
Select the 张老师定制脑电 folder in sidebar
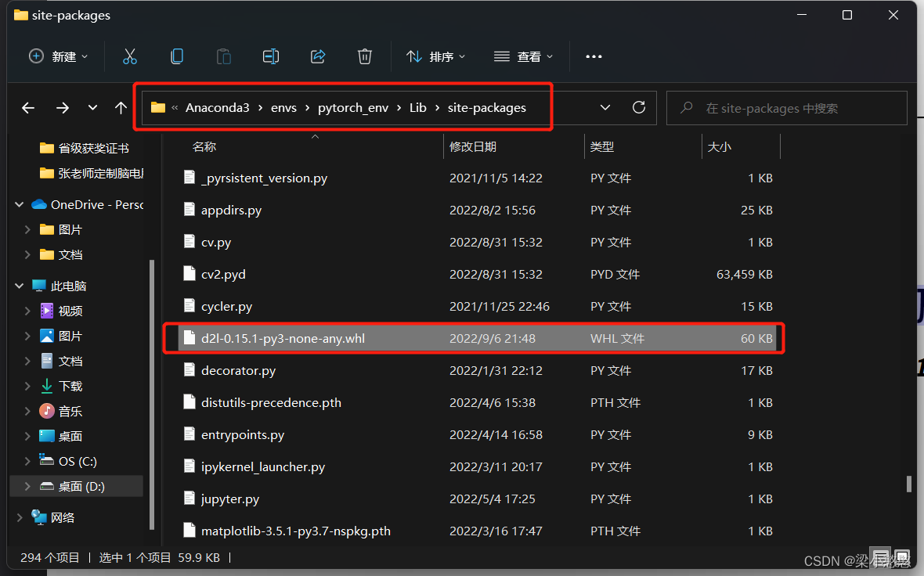point(91,173)
